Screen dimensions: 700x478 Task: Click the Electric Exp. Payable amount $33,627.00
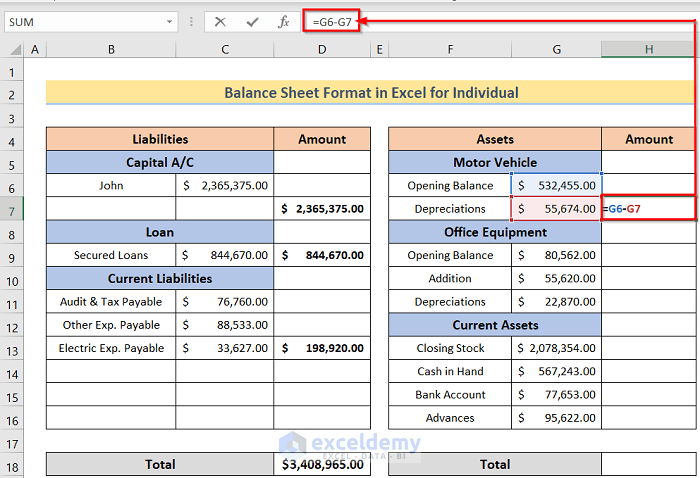pos(225,348)
